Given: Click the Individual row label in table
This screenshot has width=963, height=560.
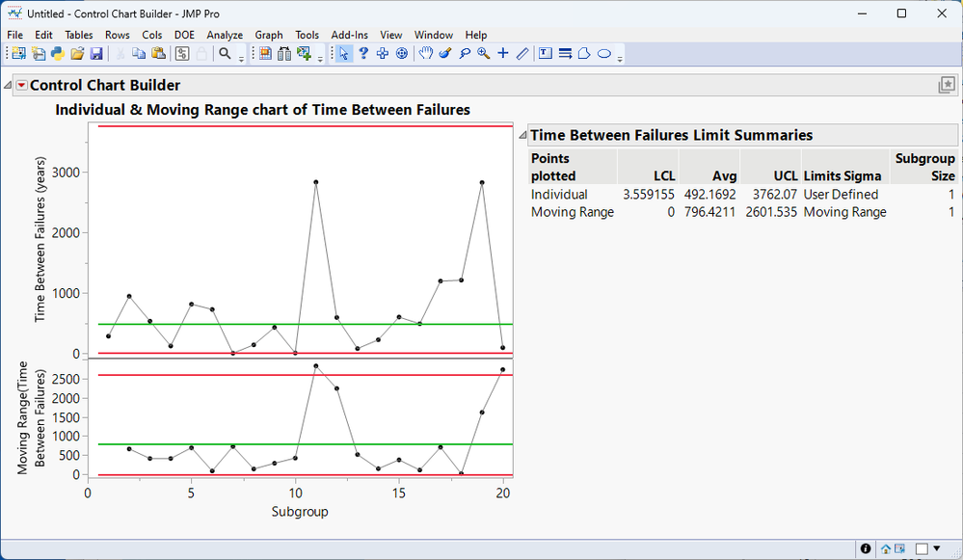Looking at the screenshot, I should pos(559,195).
